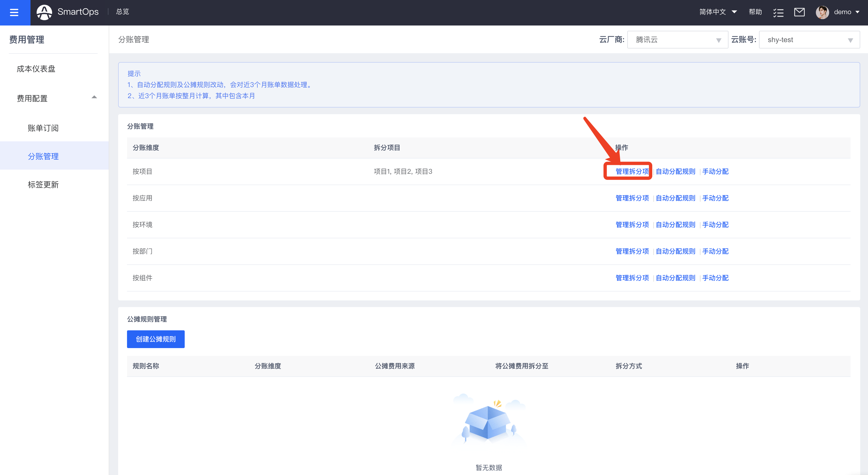The height and width of the screenshot is (475, 868).
Task: Click 创建公摊规则 button
Action: coord(156,339)
